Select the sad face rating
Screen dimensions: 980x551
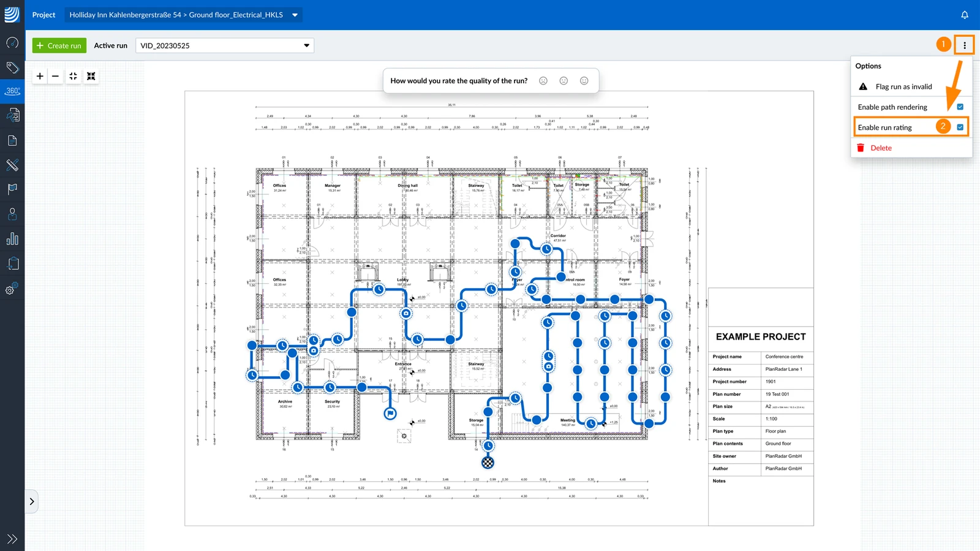(543, 81)
